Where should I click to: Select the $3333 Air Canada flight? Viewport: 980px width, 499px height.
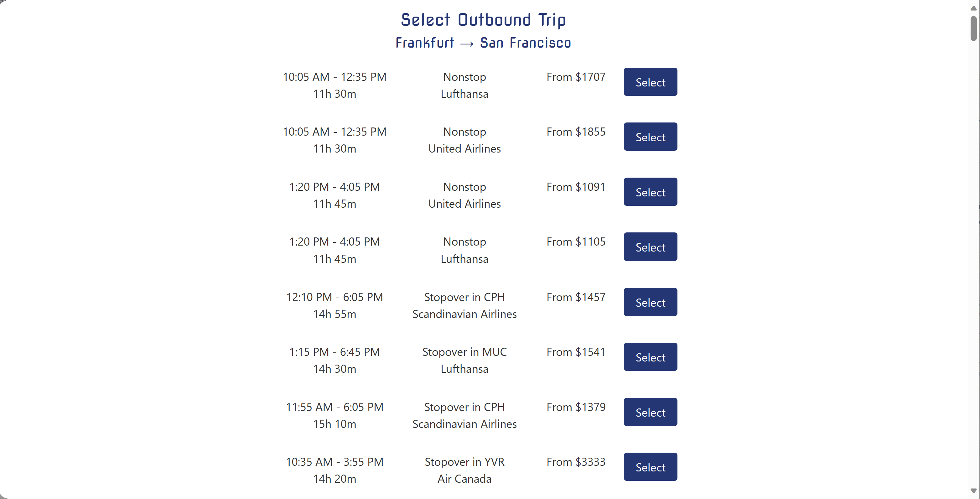tap(650, 467)
